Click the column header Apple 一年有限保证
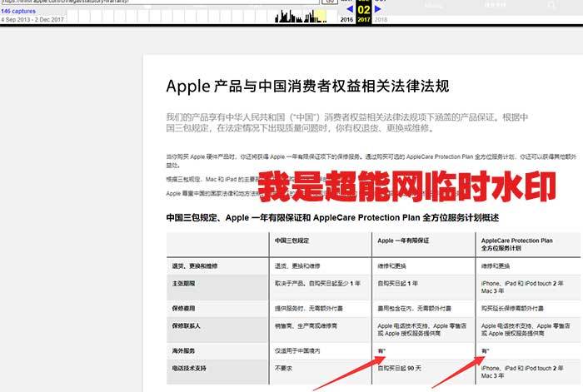 (x=403, y=241)
